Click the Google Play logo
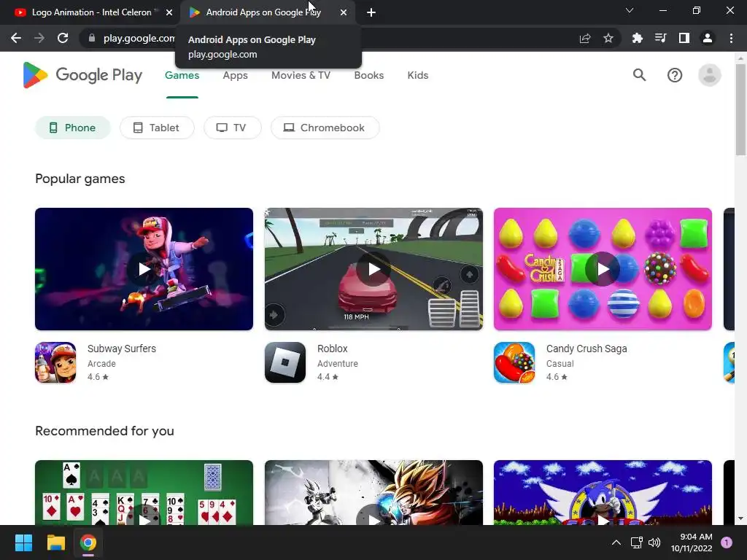747x560 pixels. click(82, 75)
